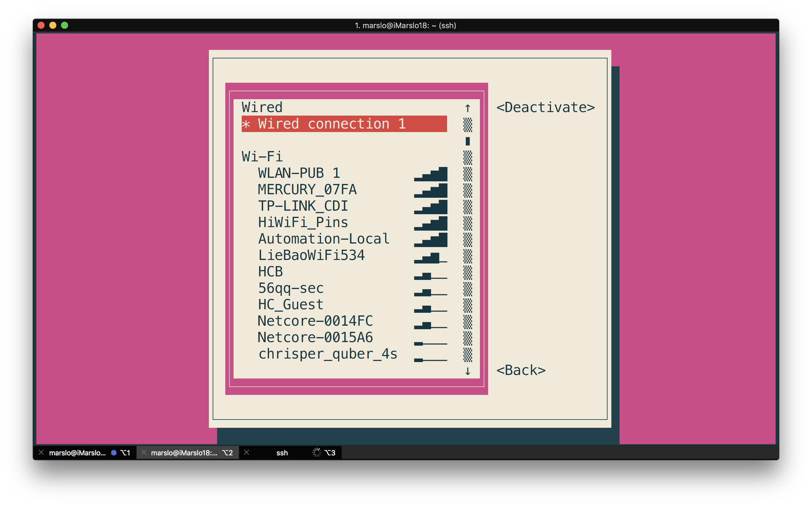Close the marslo@iMarslo18 tab
This screenshot has height=507, width=812.
click(x=144, y=452)
